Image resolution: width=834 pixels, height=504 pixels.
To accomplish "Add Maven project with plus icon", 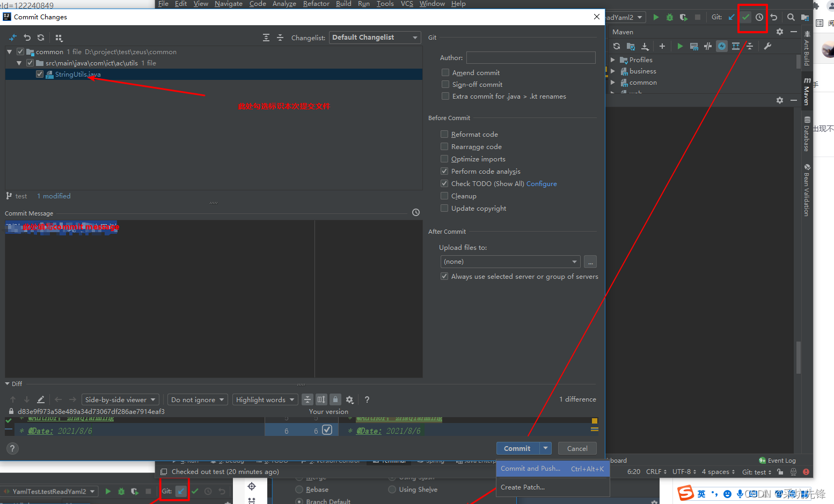I will (x=662, y=46).
